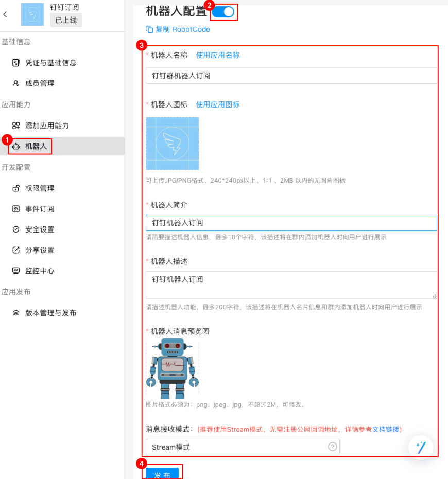Click the 使用应用图标 link

[218, 104]
